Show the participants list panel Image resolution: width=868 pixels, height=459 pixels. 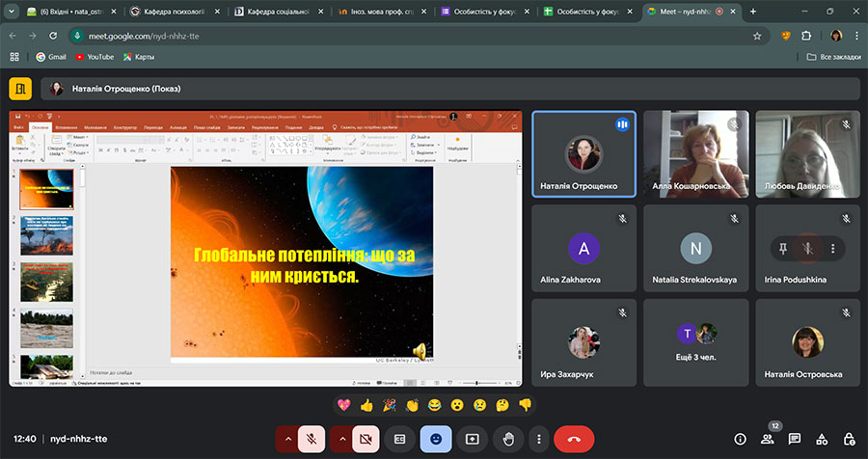[x=768, y=438]
